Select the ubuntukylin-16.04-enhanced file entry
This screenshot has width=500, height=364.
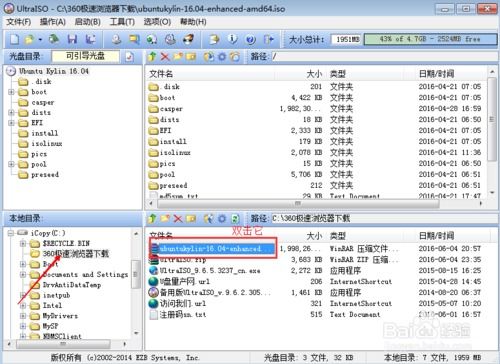pyautogui.click(x=213, y=249)
